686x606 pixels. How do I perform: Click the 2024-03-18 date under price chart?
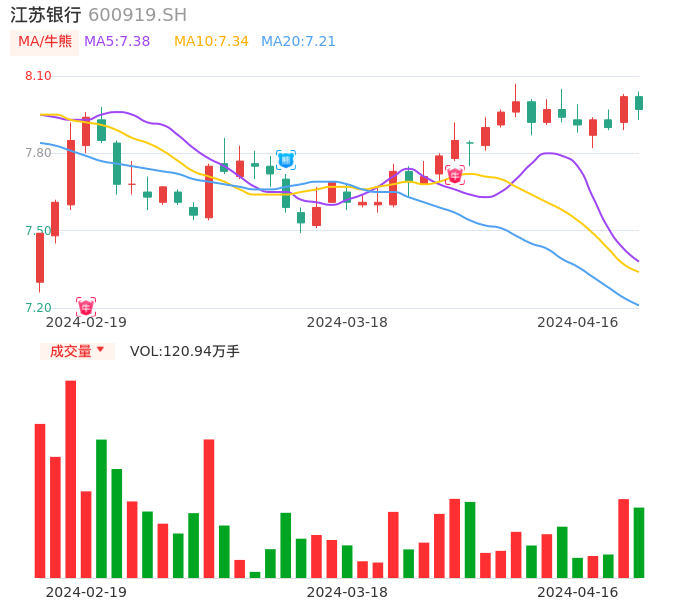(x=347, y=322)
